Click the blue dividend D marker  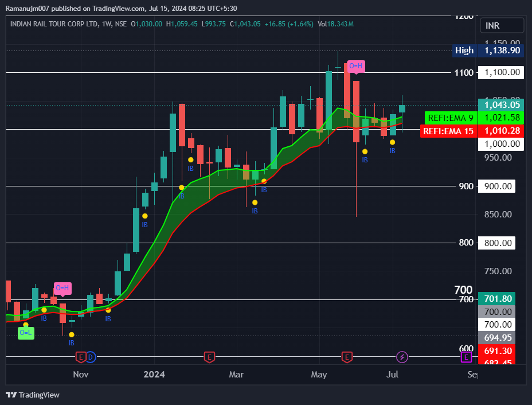(x=91, y=357)
